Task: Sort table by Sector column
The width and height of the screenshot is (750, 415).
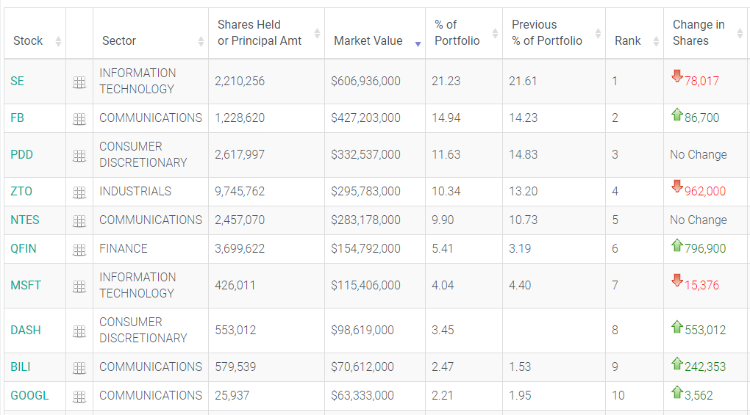Action: point(151,33)
